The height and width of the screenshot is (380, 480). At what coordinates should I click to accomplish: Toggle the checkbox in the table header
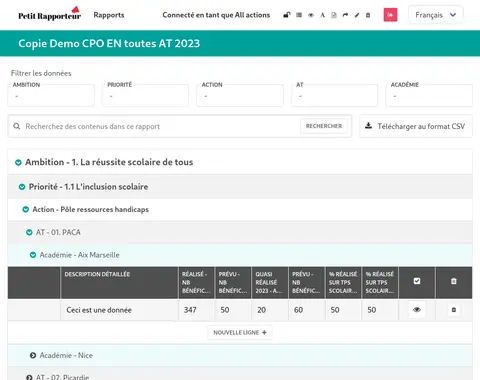point(417,281)
